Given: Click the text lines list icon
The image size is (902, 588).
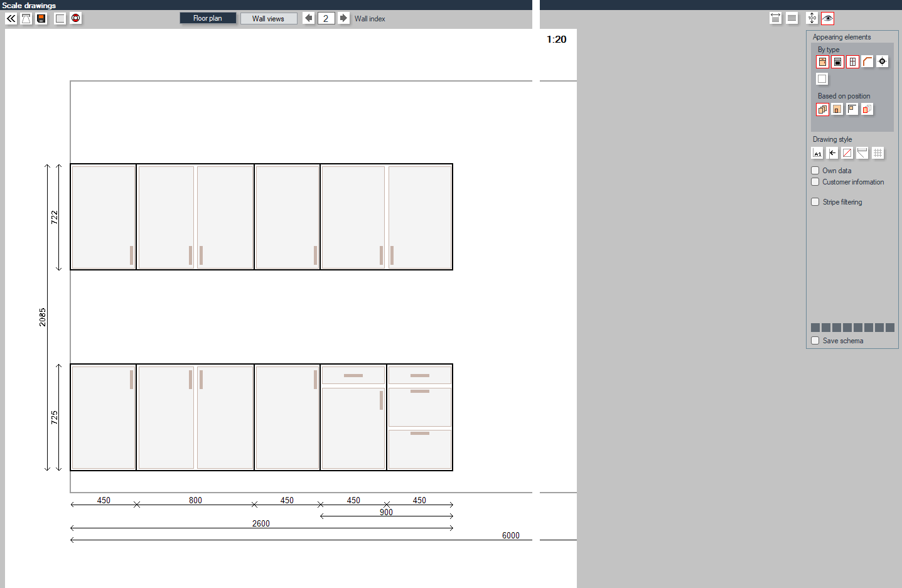Looking at the screenshot, I should (x=792, y=18).
